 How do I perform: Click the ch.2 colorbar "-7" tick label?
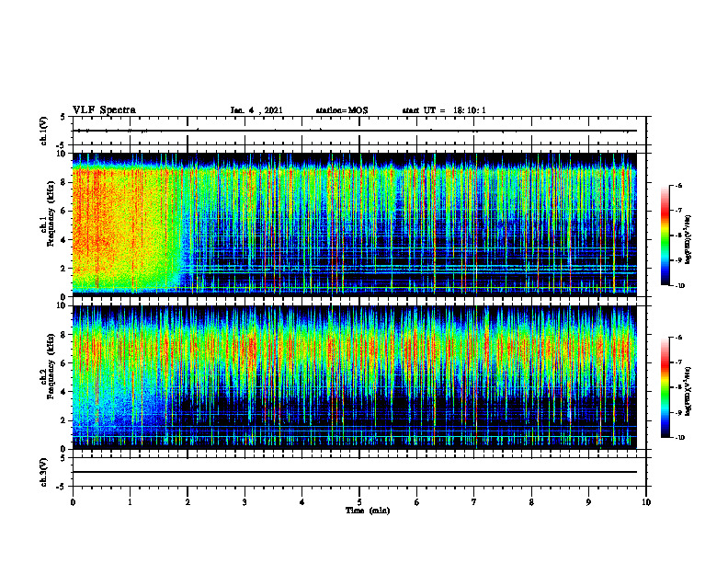pyautogui.click(x=678, y=362)
